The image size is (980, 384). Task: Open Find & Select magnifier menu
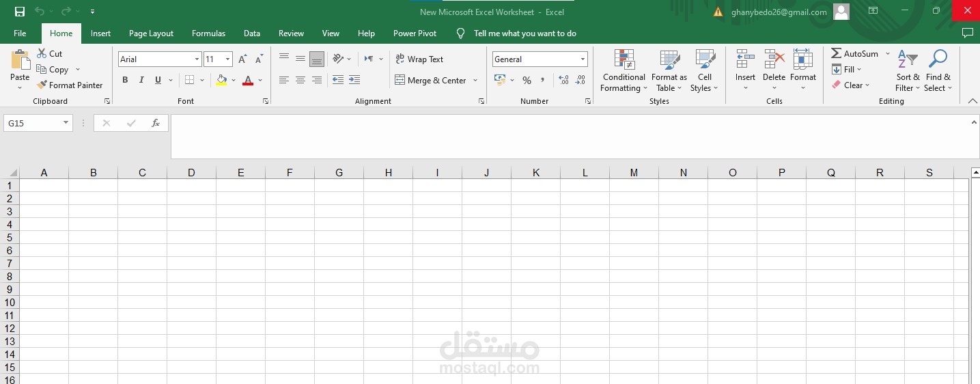[938, 70]
